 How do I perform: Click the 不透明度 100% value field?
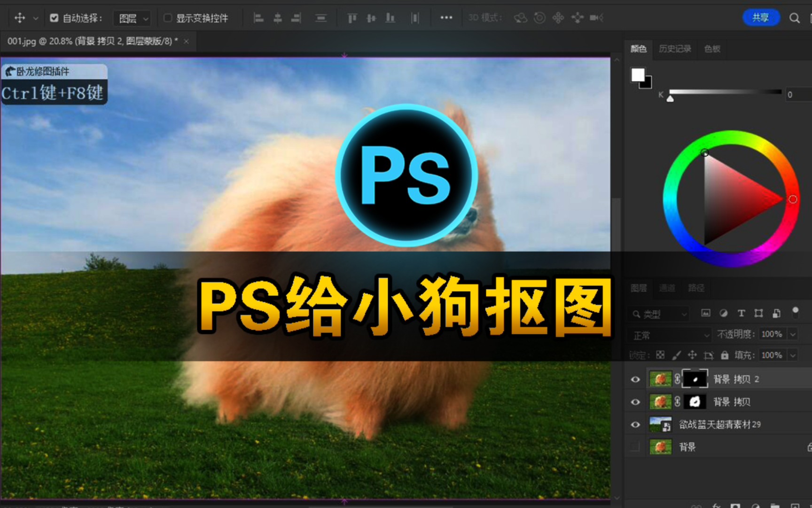(773, 334)
